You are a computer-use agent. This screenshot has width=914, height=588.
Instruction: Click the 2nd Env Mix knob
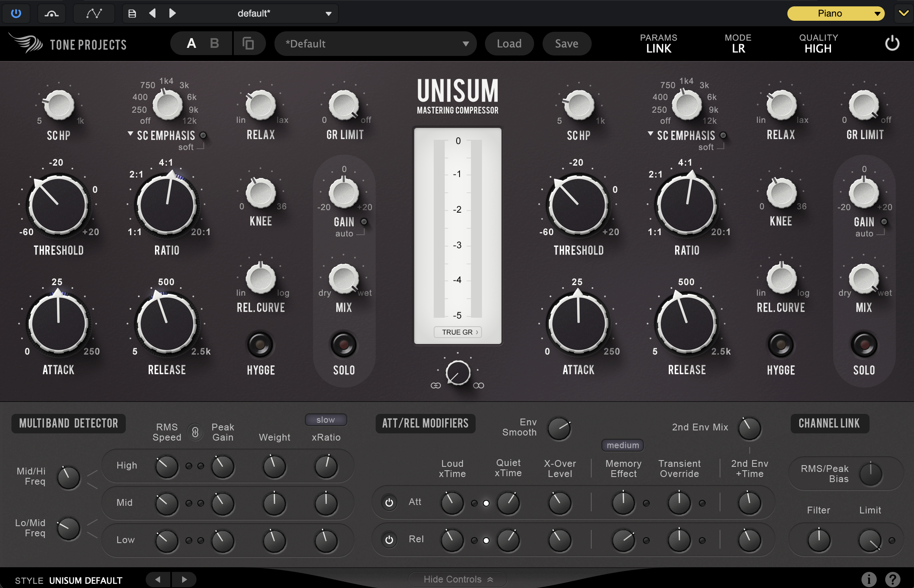750,429
